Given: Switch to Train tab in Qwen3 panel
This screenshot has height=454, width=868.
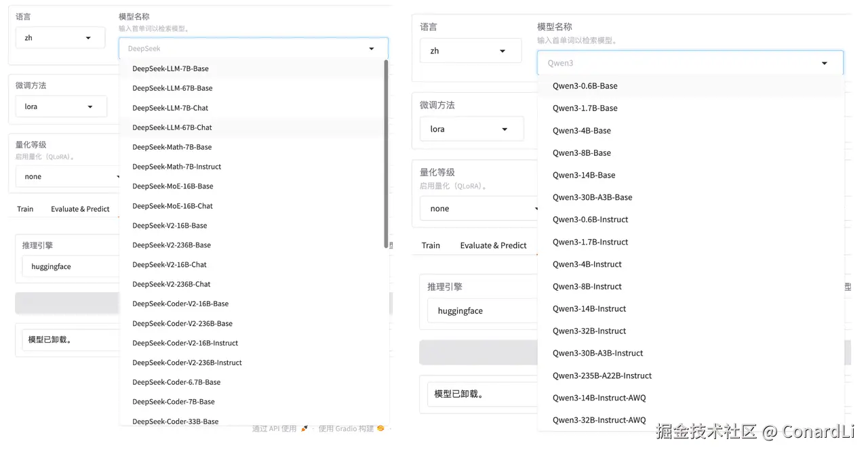Looking at the screenshot, I should pos(431,245).
